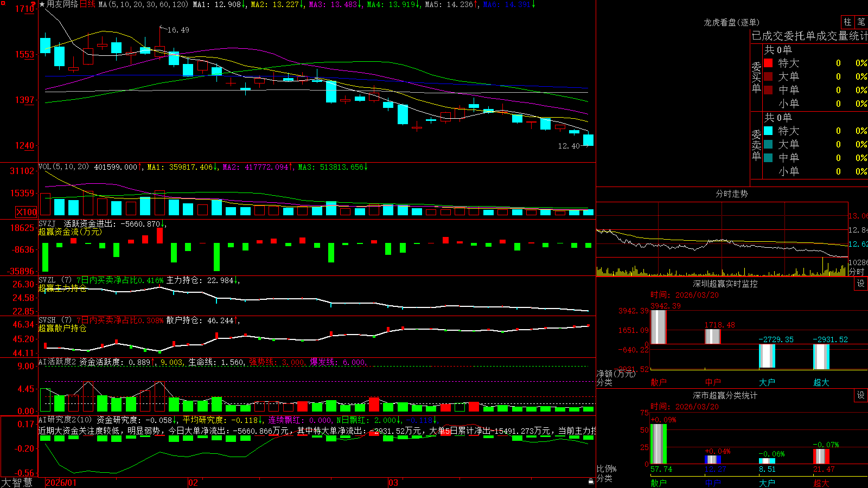The height and width of the screenshot is (488, 868).
Task: Click the red 超大 bar showing 21.47
Action: (x=821, y=457)
